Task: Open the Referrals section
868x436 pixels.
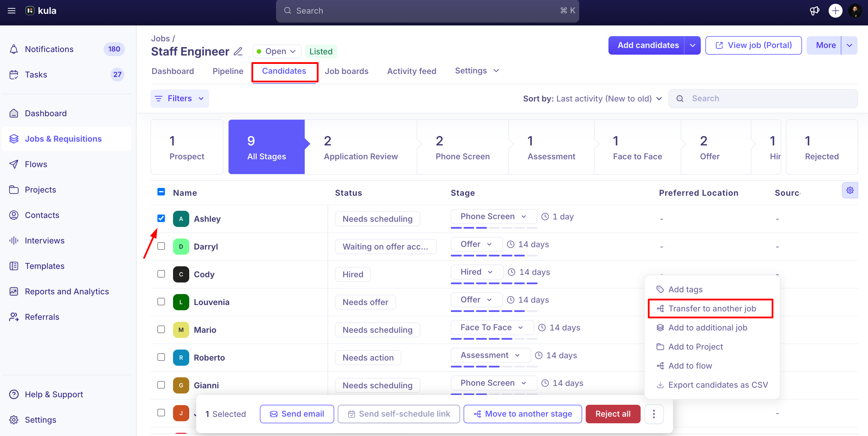Action: (42, 317)
